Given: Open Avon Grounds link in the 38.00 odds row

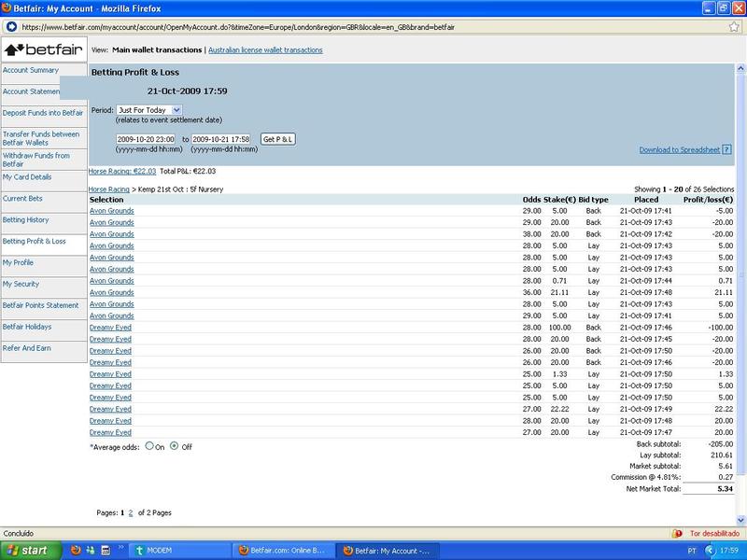Looking at the screenshot, I should point(112,234).
